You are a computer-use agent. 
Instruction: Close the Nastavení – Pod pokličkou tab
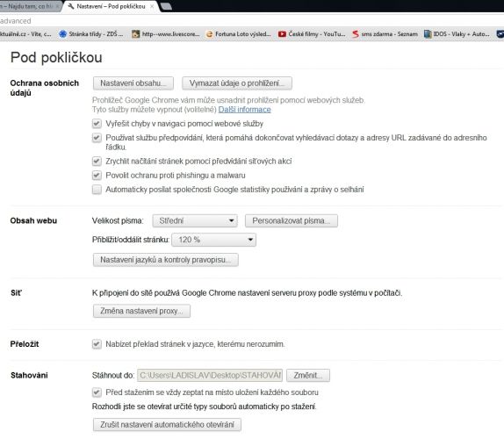[x=152, y=6]
